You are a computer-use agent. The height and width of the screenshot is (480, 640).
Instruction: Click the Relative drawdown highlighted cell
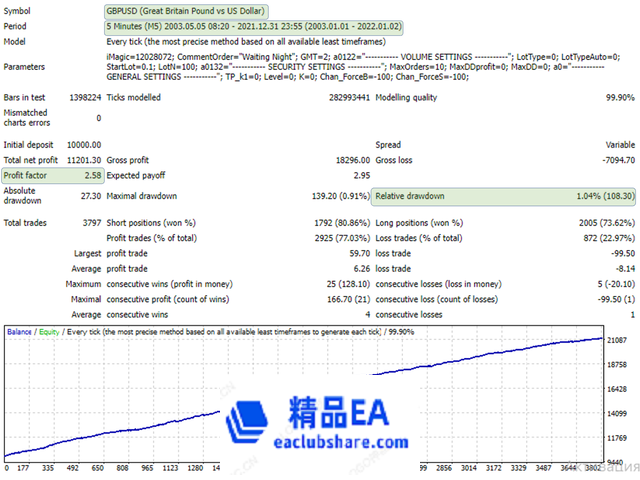point(504,197)
